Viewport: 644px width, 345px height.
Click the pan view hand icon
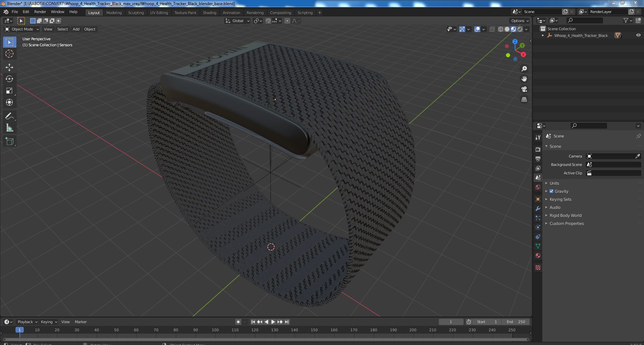[524, 79]
